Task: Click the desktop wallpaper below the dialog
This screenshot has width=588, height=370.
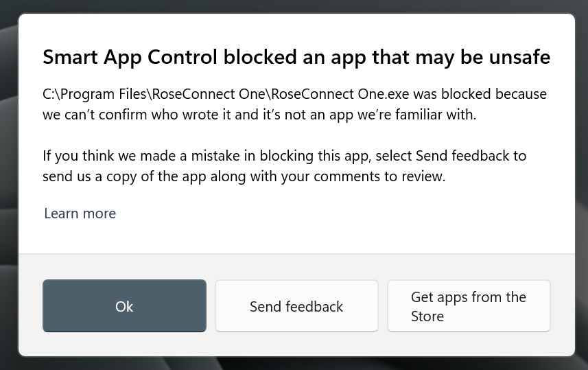Action: click(295, 364)
